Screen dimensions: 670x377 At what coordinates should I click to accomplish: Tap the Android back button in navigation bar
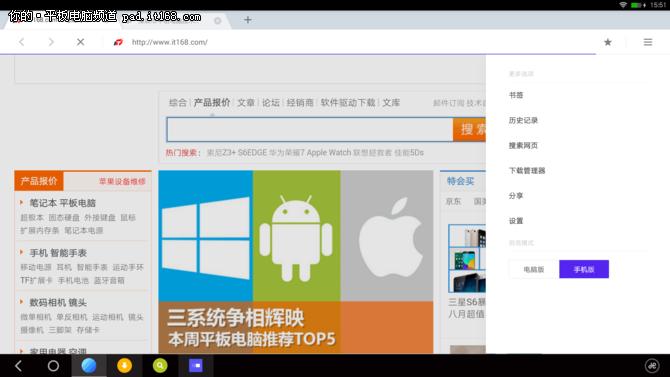tap(18, 365)
